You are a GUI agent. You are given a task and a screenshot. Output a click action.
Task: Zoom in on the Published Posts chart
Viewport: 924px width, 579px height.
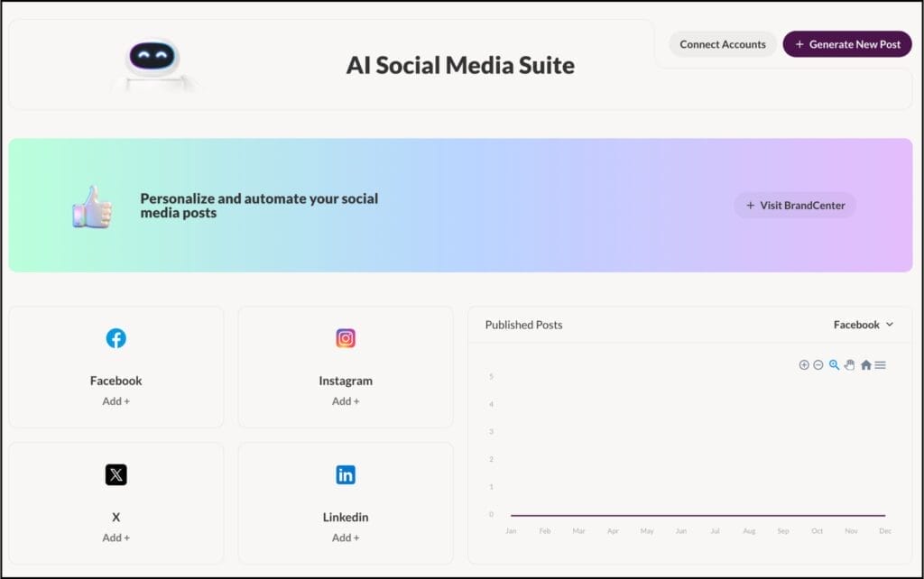804,365
